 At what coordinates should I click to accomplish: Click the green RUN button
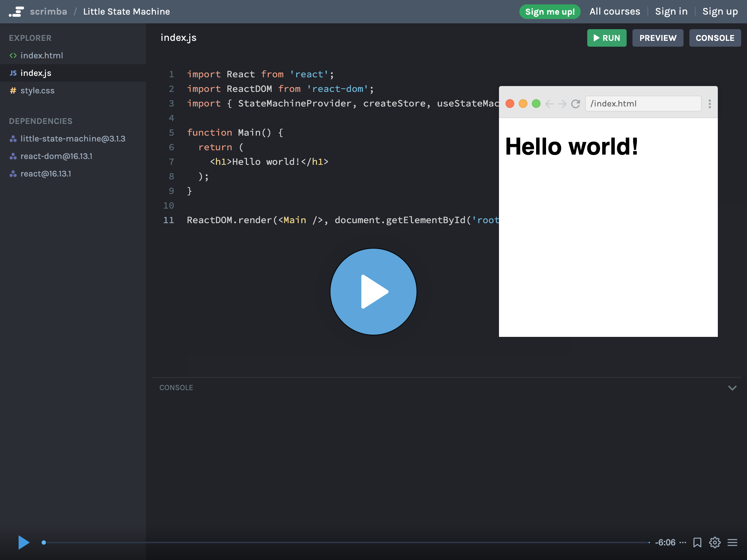click(607, 38)
